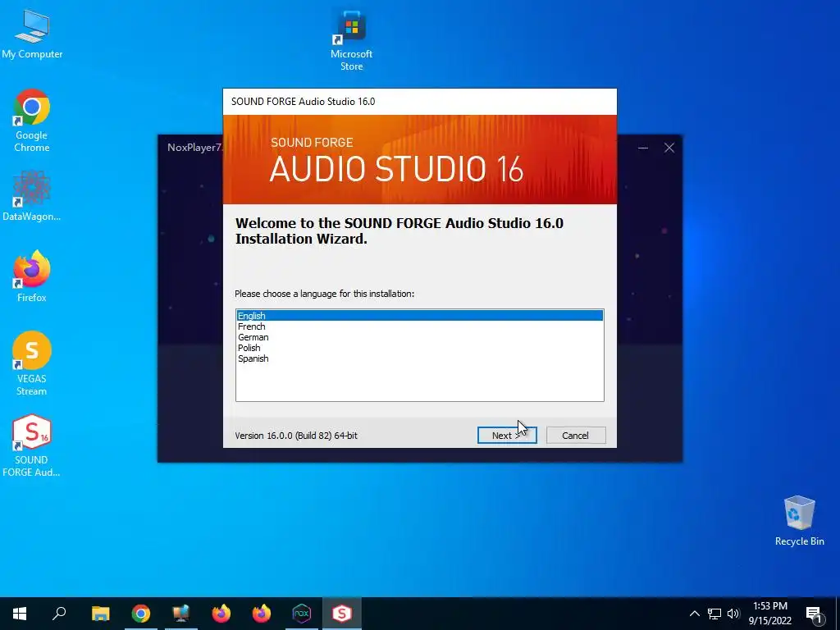Click the SOUND FORGE installer taskbar icon
This screenshot has width=840, height=630.
(x=342, y=614)
